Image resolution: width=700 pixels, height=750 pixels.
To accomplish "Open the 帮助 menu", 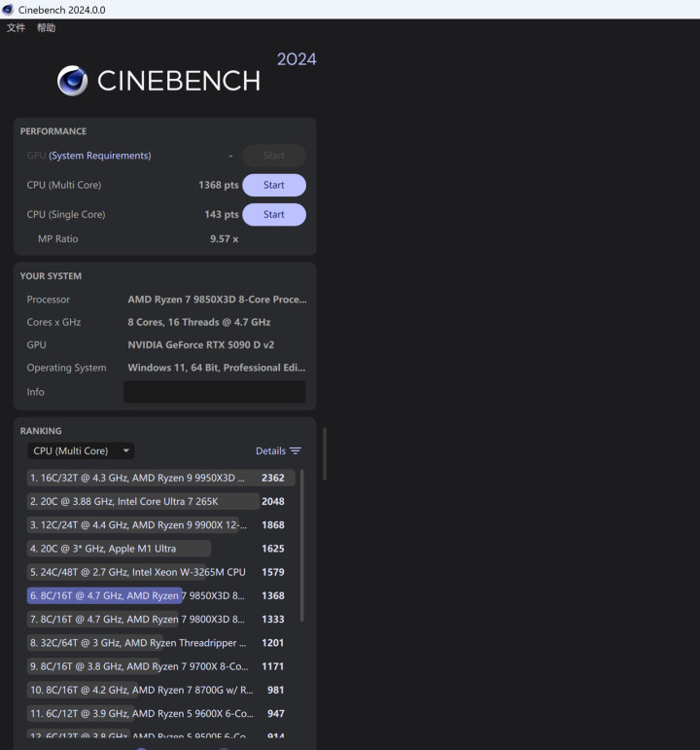I will click(46, 28).
